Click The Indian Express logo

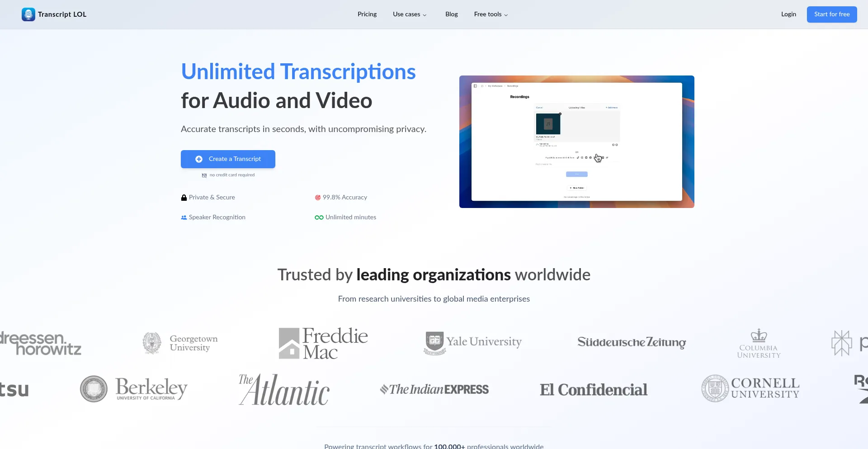pos(434,389)
